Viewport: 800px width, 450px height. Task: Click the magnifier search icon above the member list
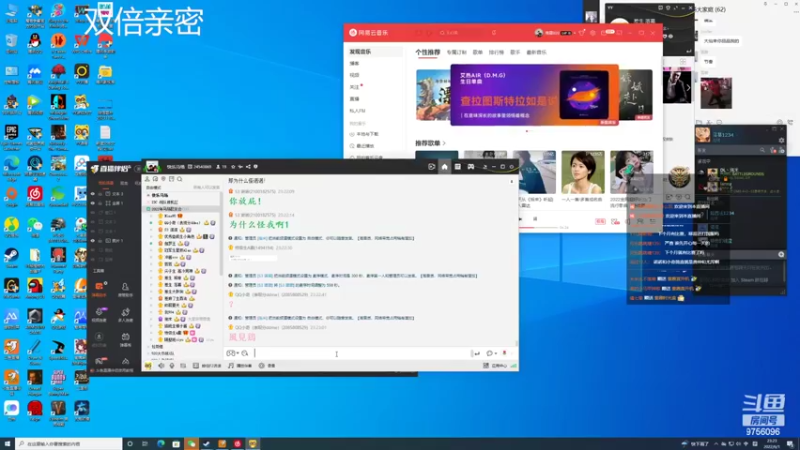pyautogui.click(x=180, y=179)
